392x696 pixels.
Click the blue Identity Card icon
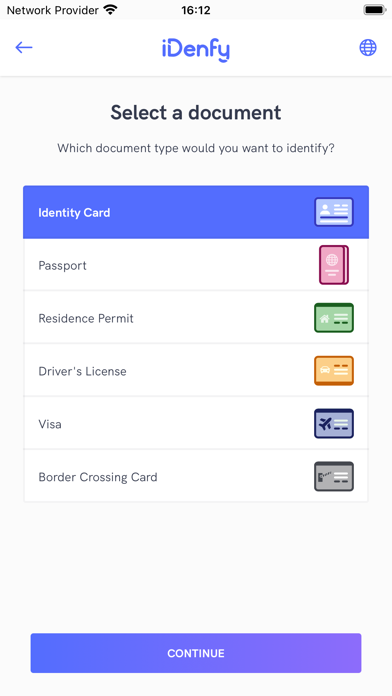tap(334, 212)
